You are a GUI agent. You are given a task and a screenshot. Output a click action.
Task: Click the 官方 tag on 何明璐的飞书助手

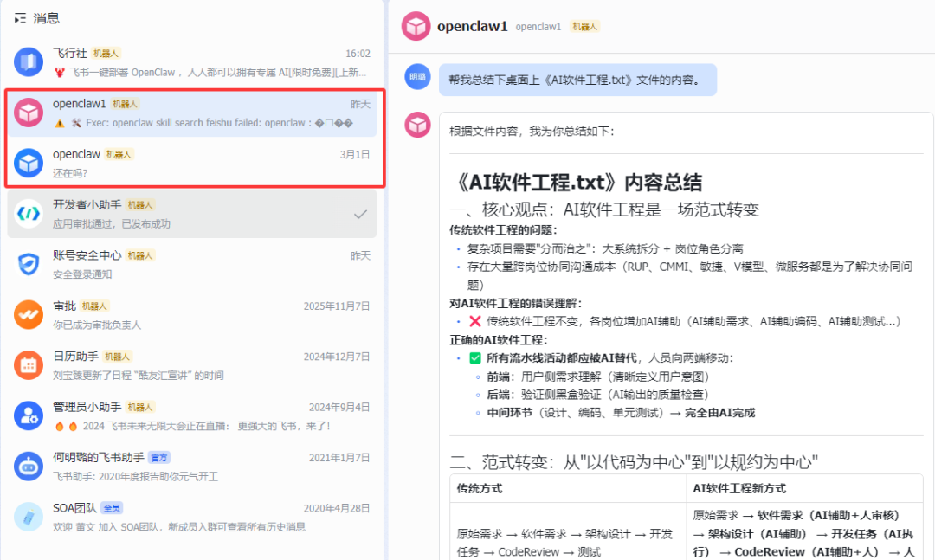click(159, 458)
